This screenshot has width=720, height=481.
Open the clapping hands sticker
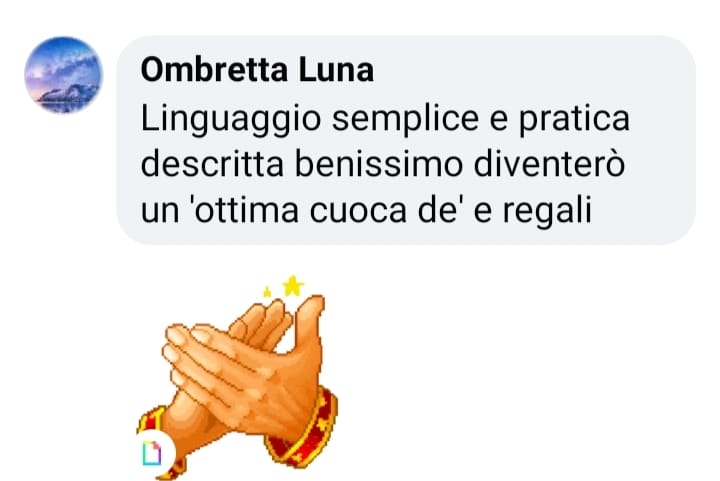[x=238, y=377]
